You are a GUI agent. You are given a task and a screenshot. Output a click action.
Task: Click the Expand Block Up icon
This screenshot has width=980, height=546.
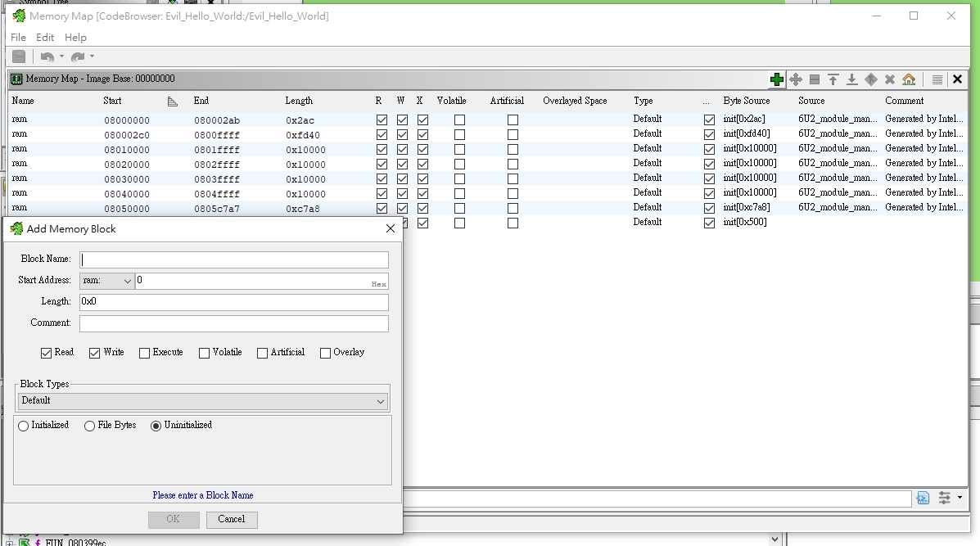[x=833, y=79]
